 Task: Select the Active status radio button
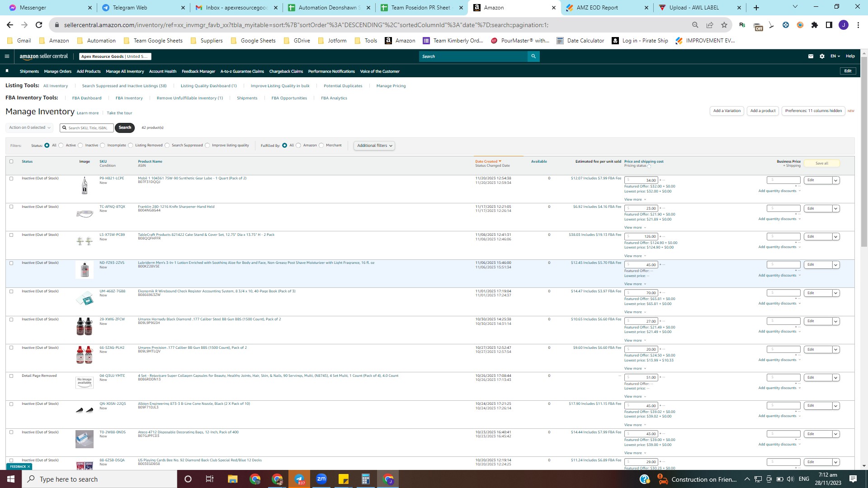pos(61,145)
